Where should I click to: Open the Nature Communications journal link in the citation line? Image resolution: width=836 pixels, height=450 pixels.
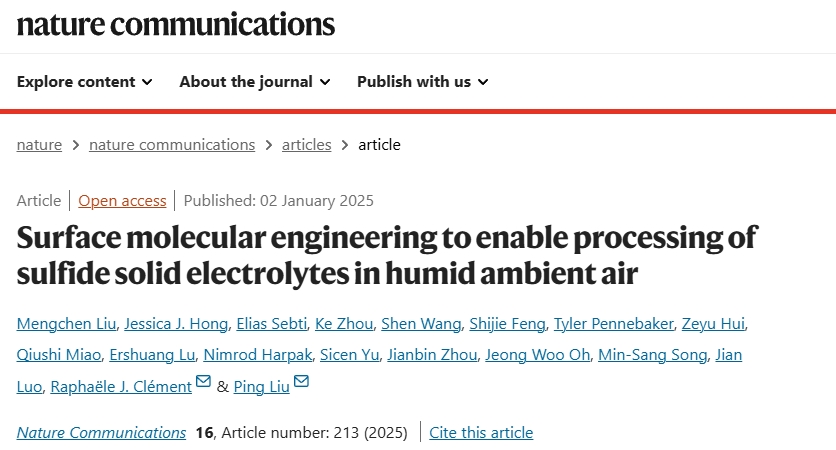[x=101, y=432]
